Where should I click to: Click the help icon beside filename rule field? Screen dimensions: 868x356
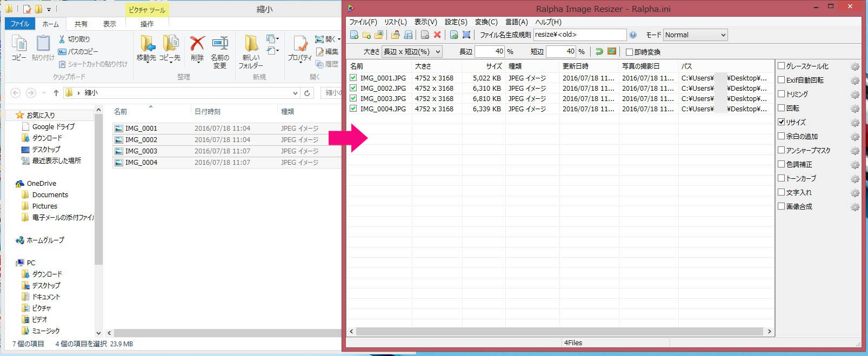coord(633,35)
